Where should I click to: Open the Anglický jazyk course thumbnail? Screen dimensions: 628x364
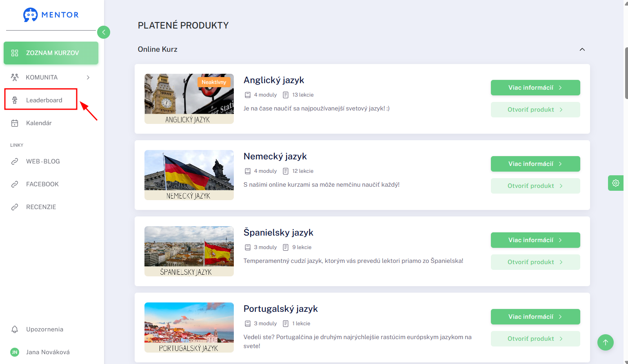[189, 99]
